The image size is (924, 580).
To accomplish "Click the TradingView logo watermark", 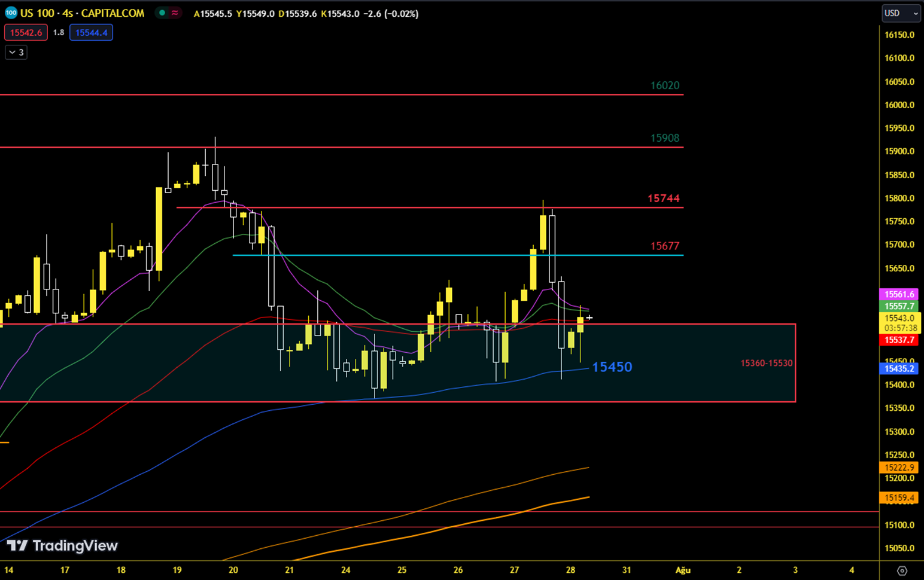I will (x=62, y=545).
